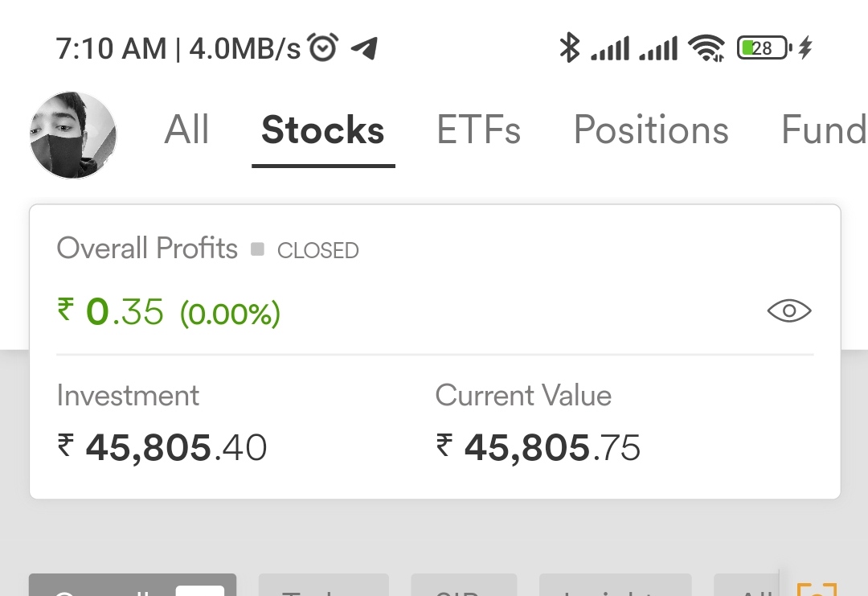868x596 pixels.
Task: Open the user profile picture
Action: coord(73,135)
